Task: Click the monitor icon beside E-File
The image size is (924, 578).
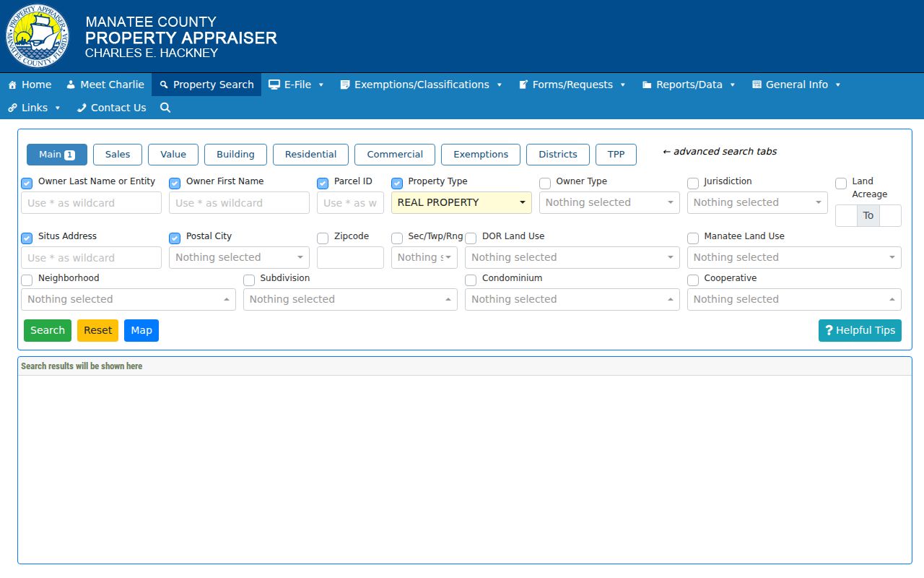Action: click(x=274, y=85)
